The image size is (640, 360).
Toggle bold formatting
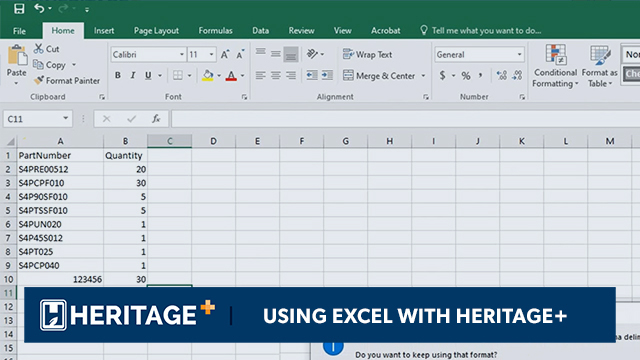click(x=118, y=76)
